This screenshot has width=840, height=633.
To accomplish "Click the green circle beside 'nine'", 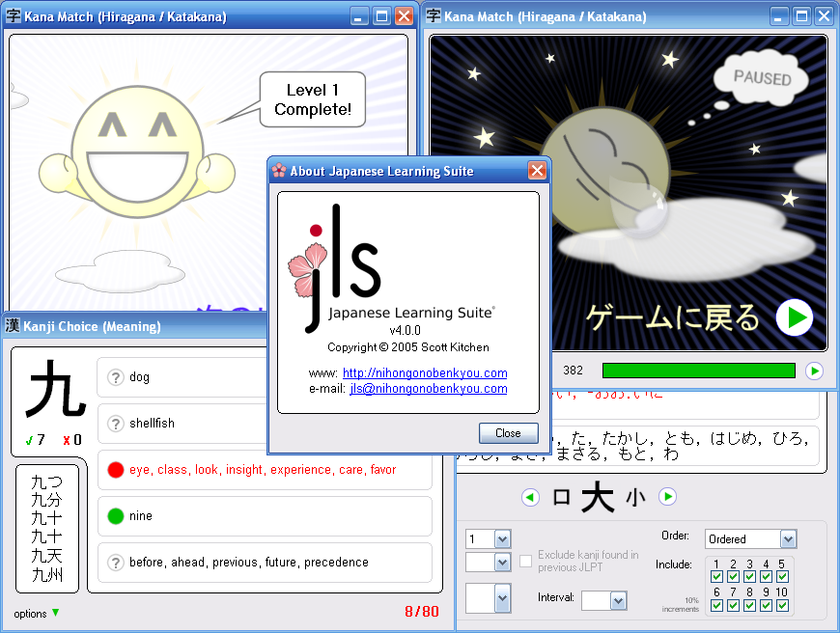I will (x=115, y=516).
